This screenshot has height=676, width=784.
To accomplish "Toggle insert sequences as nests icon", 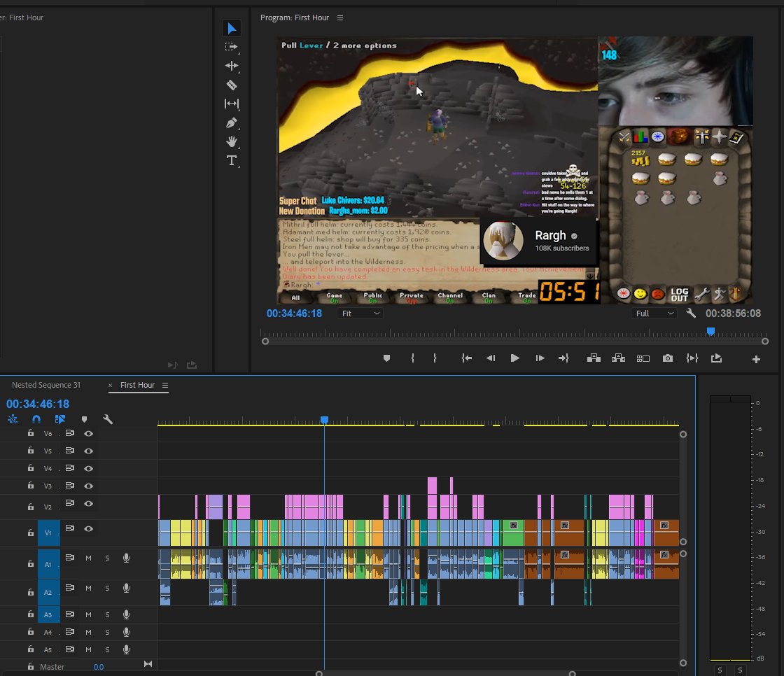I will click(13, 419).
